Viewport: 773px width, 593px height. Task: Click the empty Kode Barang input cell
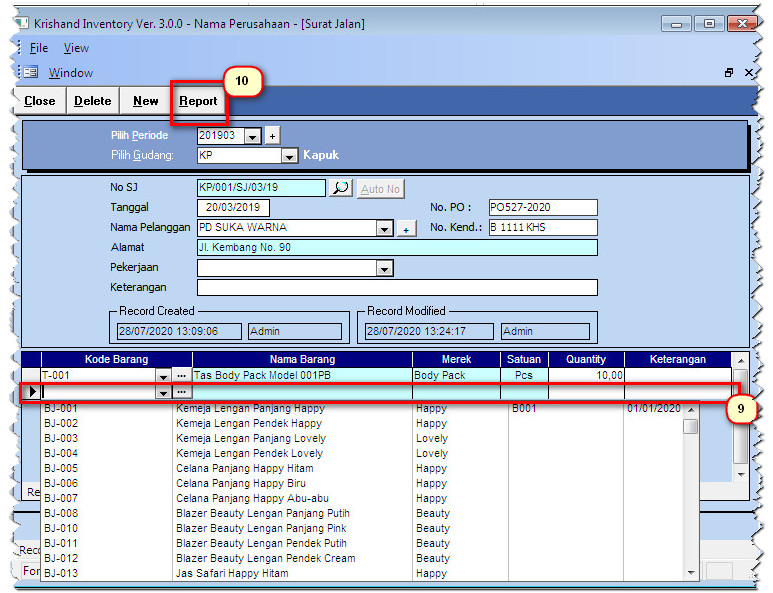[x=99, y=392]
